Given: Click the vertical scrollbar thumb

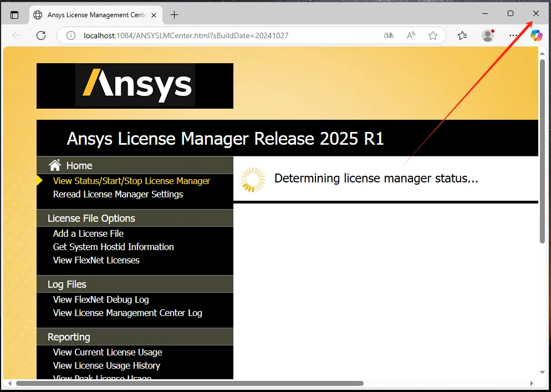Looking at the screenshot, I should [x=542, y=151].
